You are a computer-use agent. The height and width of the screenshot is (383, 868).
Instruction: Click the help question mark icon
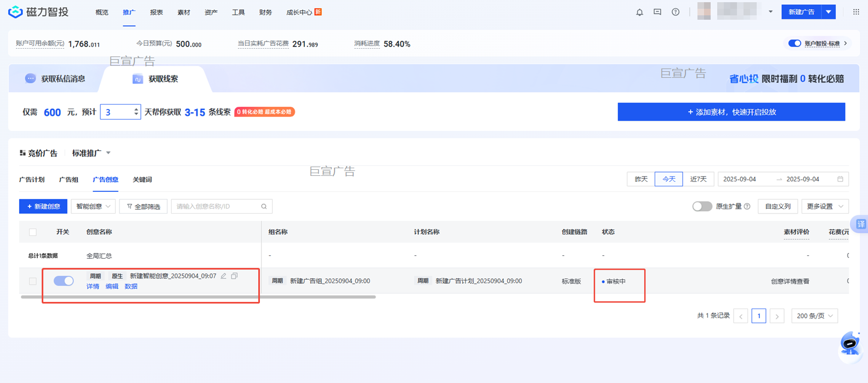(x=676, y=12)
